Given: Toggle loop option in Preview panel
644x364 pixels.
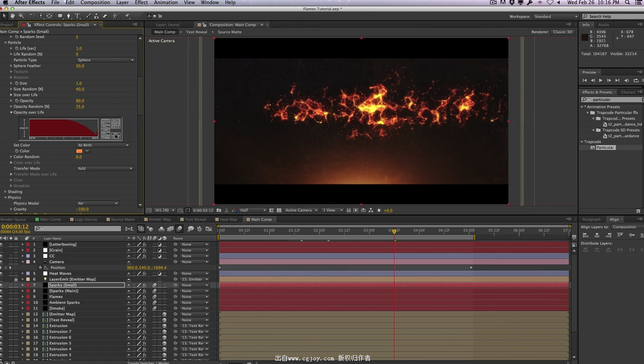Looking at the screenshot, I should pos(636,80).
